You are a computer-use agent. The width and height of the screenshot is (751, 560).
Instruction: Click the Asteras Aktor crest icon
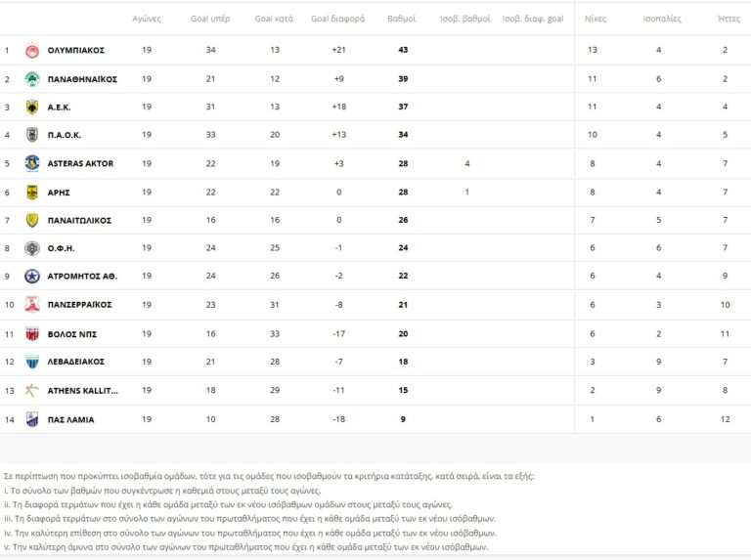point(31,163)
